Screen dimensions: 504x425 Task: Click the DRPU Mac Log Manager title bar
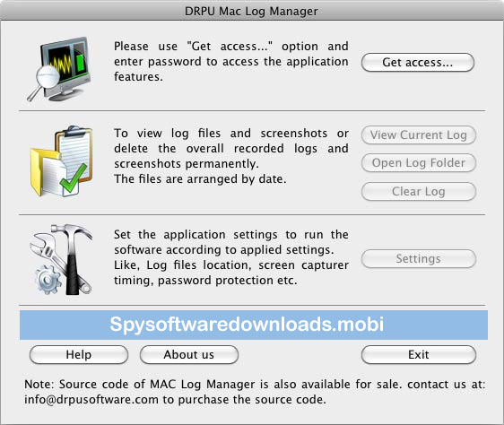tap(252, 11)
